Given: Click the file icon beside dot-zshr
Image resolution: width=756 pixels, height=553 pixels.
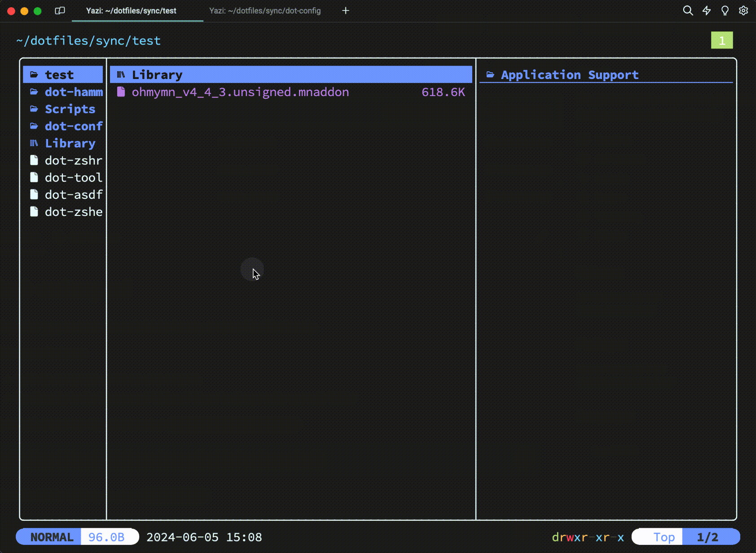Looking at the screenshot, I should pos(34,160).
